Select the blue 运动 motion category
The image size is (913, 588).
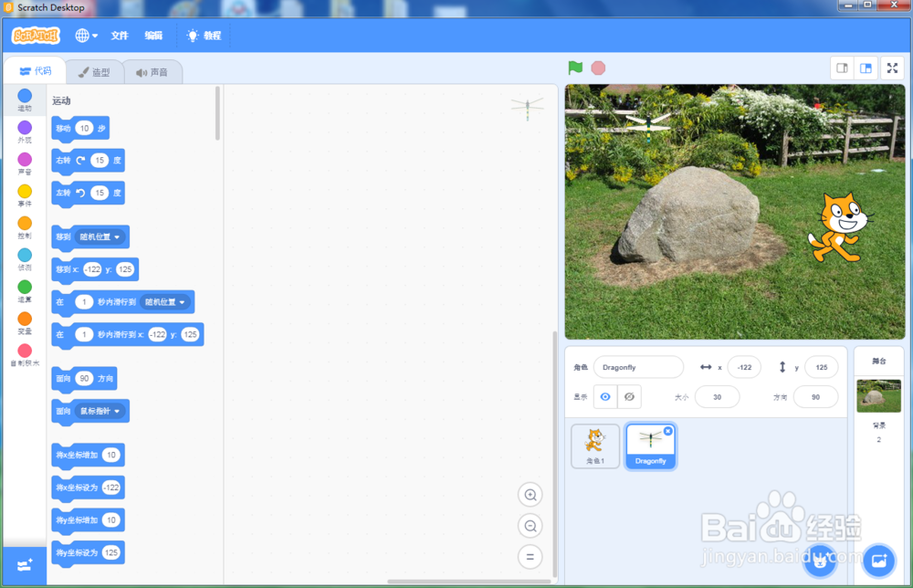[25, 100]
